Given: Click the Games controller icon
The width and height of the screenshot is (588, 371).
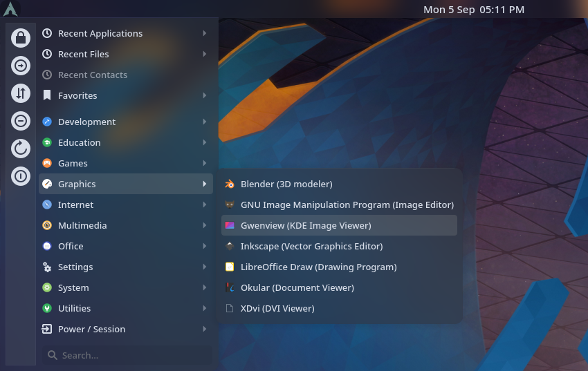Looking at the screenshot, I should [47, 163].
